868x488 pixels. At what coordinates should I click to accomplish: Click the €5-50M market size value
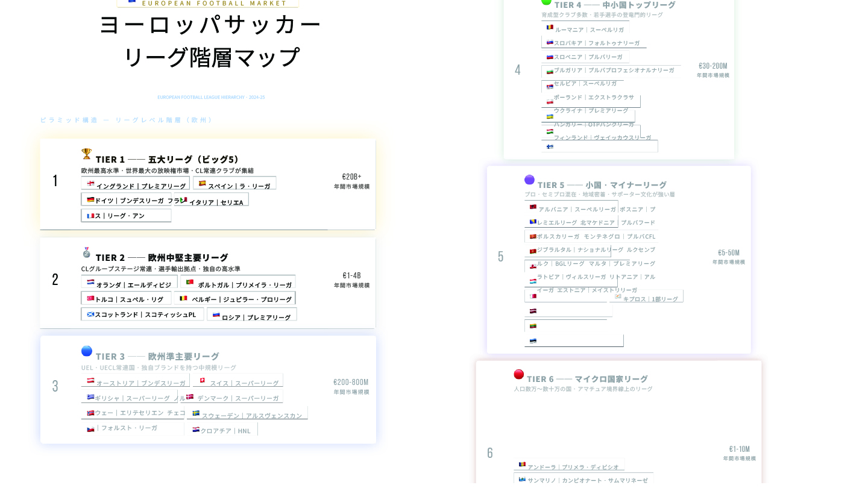click(729, 252)
